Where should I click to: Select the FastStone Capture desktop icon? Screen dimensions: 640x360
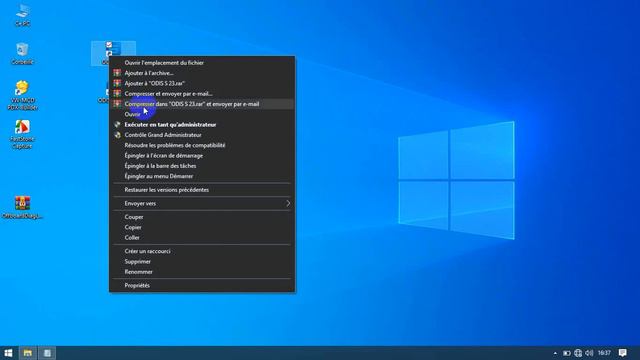[22, 134]
